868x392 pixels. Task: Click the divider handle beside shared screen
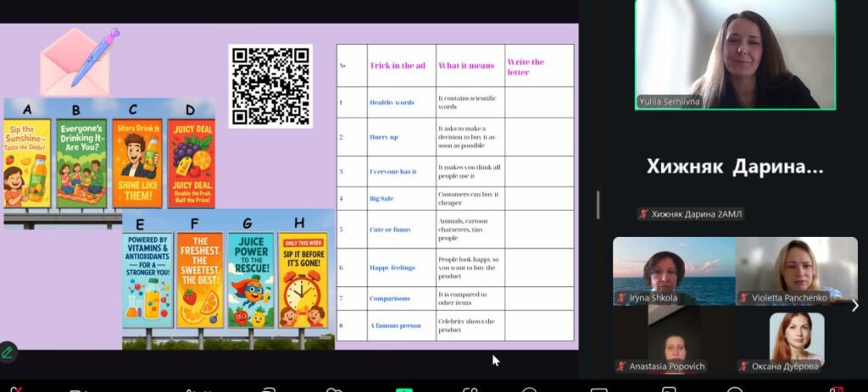[x=598, y=204]
